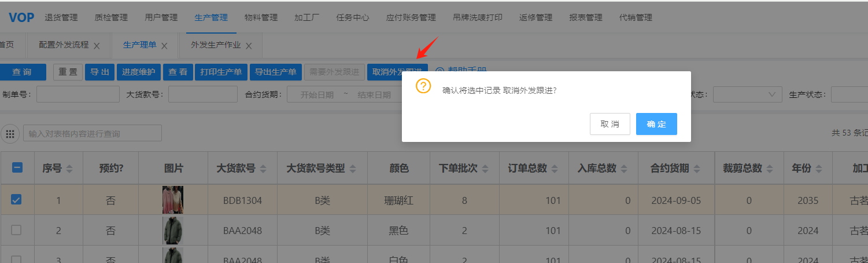Open the 合约货期 start date picker

[317, 95]
